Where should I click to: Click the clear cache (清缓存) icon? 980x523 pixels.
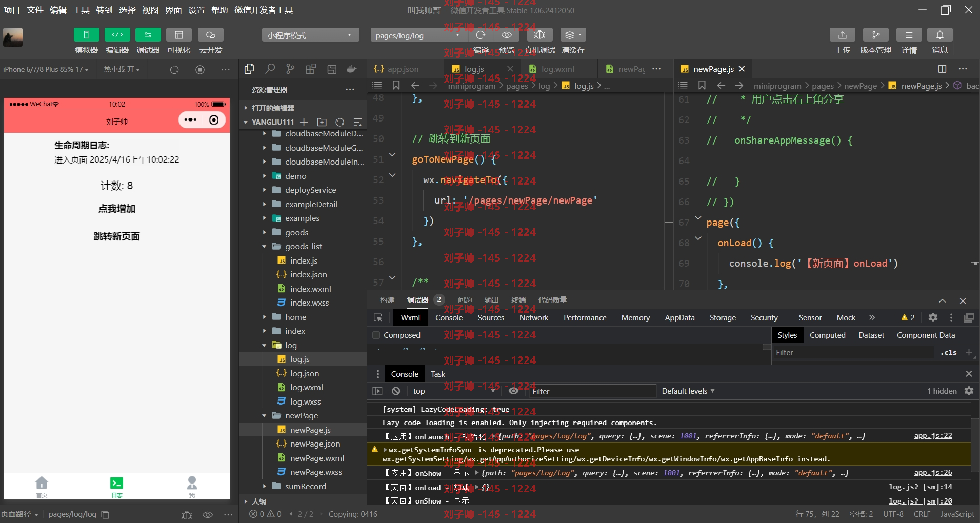click(573, 35)
